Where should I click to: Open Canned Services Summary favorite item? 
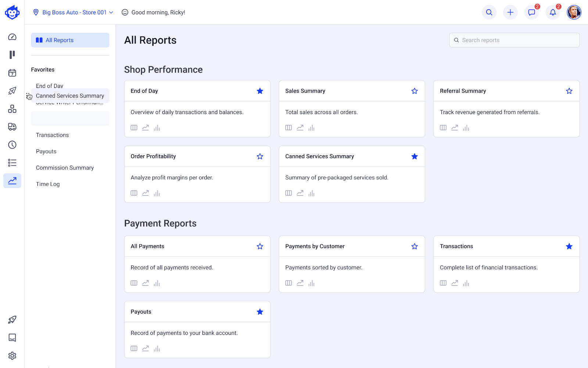pyautogui.click(x=70, y=96)
